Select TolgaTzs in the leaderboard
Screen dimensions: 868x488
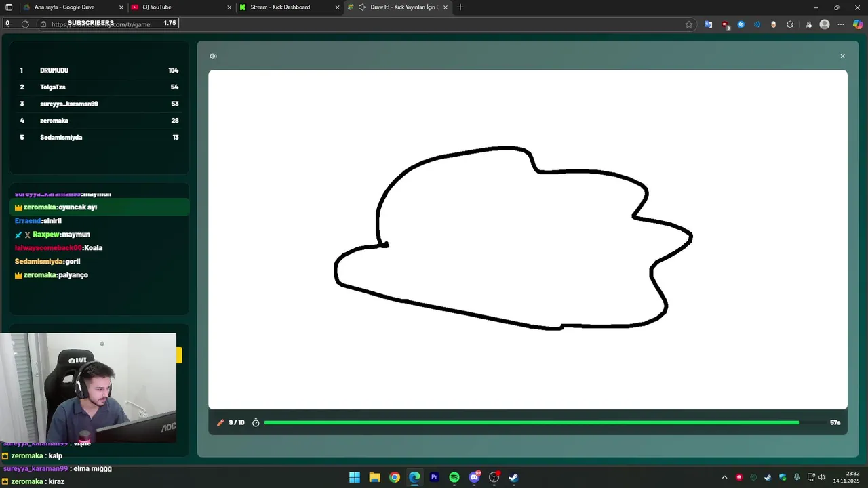(99, 87)
